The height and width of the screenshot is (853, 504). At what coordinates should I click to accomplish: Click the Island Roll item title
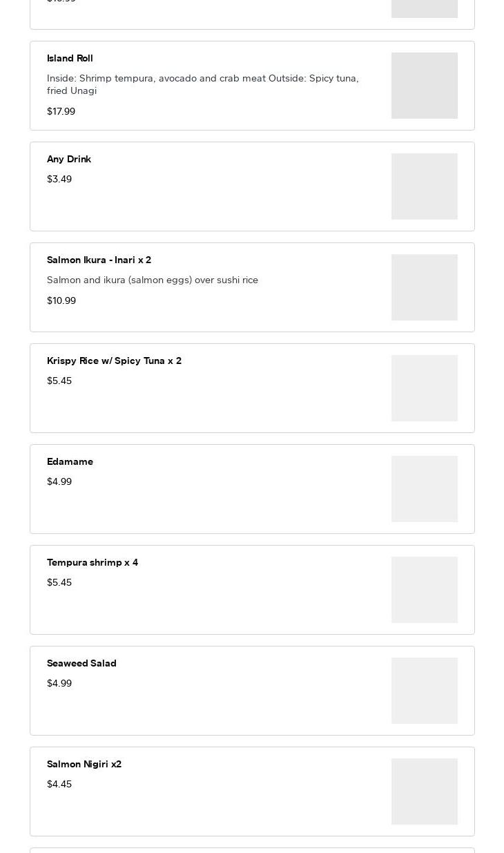[70, 58]
